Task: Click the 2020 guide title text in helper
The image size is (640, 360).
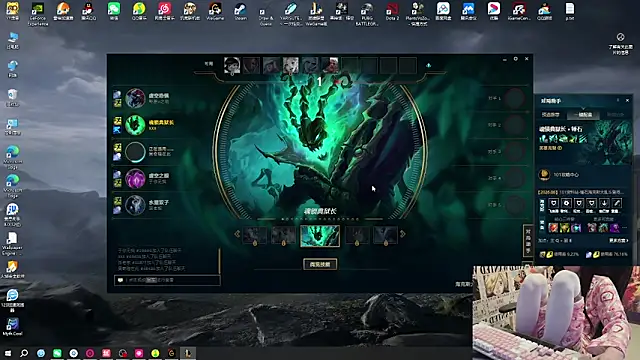Action: click(581, 192)
